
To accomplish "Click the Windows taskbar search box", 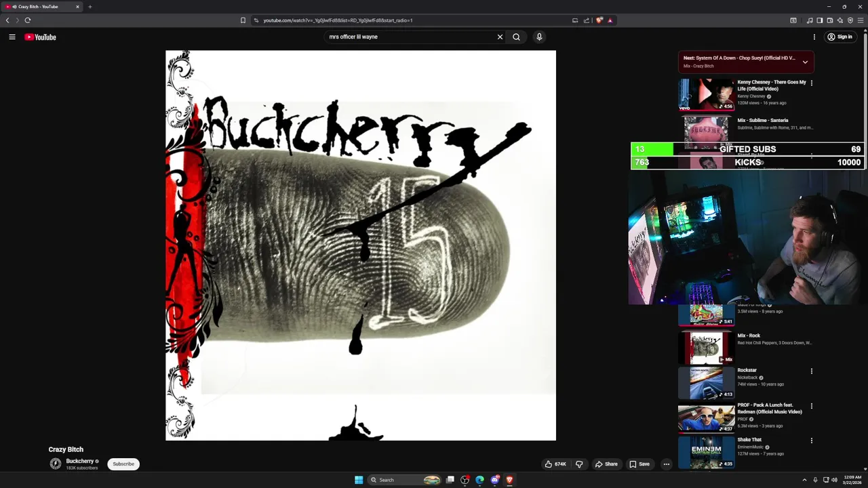I will pyautogui.click(x=404, y=480).
